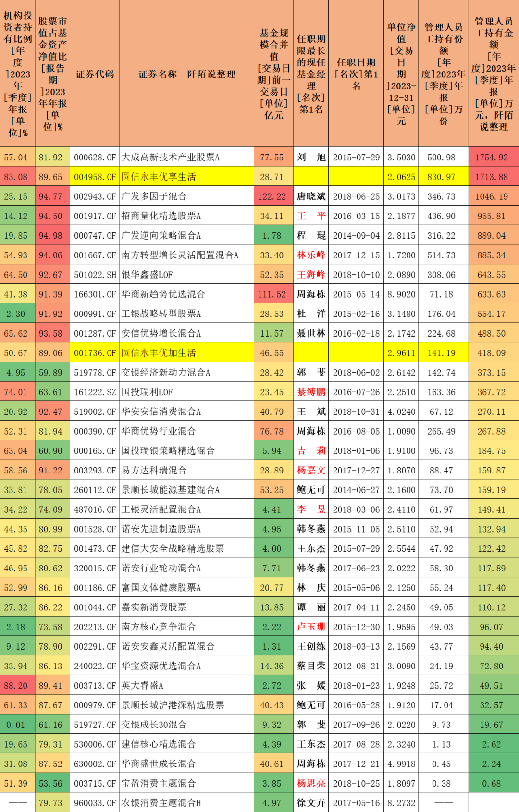This screenshot has height=812, width=519.
Task: Select the 证券名称—阡陌说整理 header cell
Action: (x=187, y=74)
